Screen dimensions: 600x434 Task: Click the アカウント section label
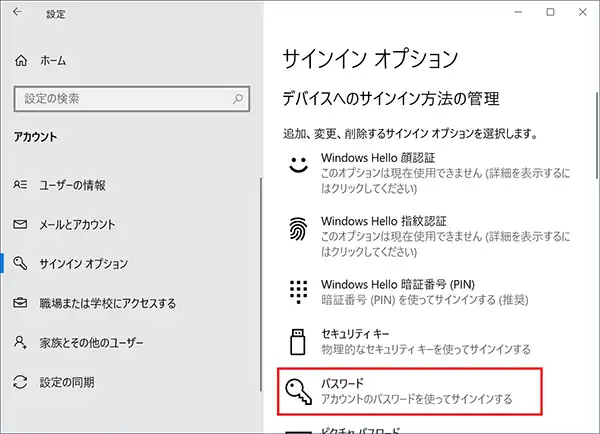[35, 137]
